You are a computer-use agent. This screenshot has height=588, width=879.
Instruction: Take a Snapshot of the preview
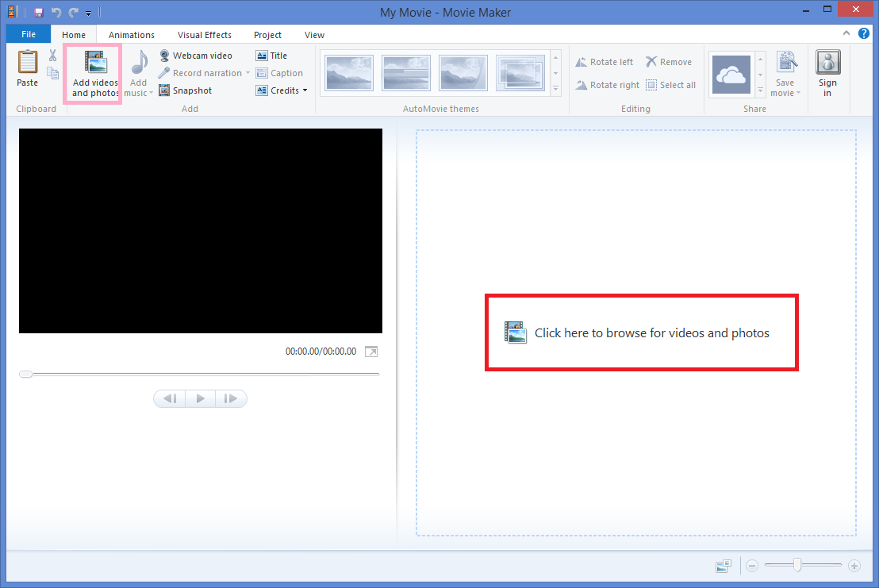coord(186,90)
